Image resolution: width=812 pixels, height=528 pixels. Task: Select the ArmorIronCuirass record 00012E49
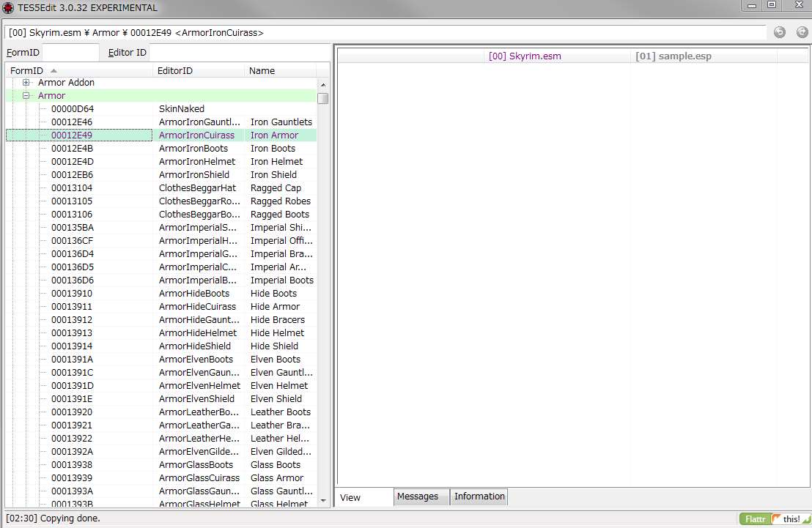pyautogui.click(x=161, y=135)
